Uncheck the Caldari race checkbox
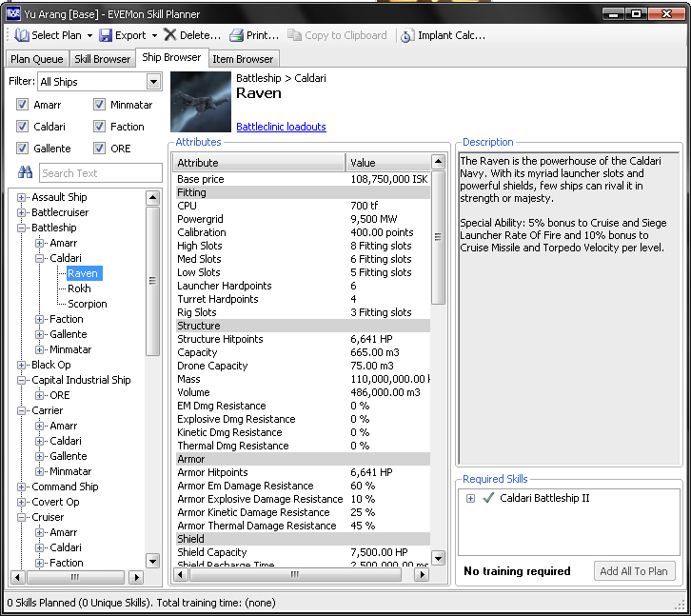Viewport: 691px width, 616px height. coord(22,127)
